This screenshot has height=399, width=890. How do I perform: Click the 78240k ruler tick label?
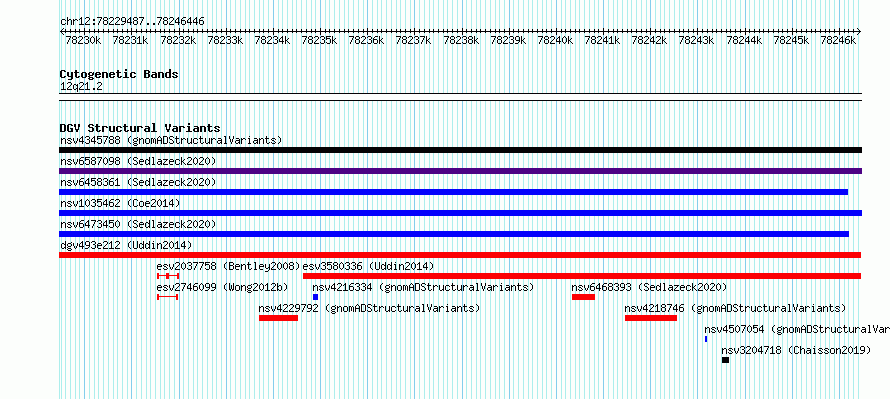coord(556,40)
